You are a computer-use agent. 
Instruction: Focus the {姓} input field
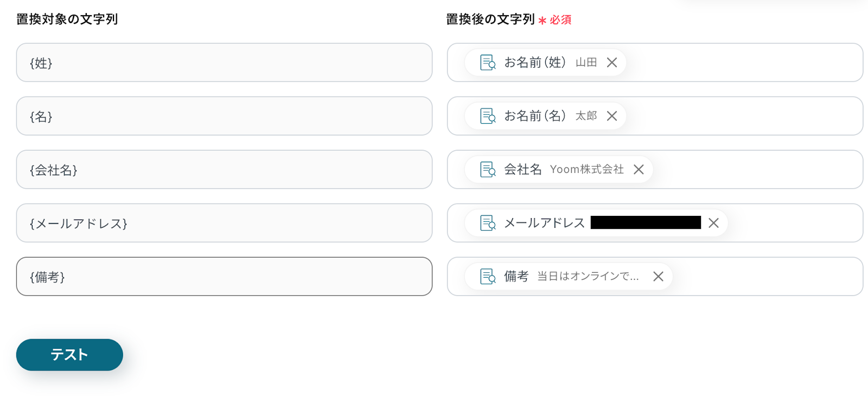(x=224, y=63)
